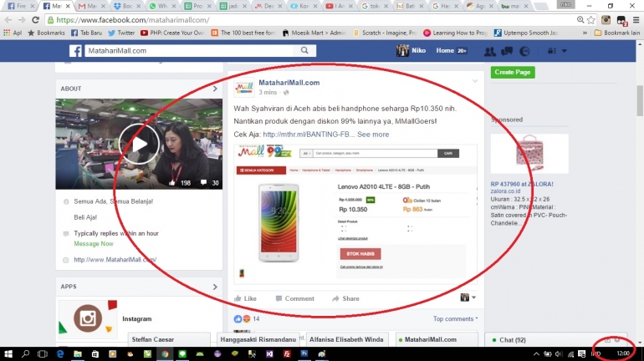Open Messages icon in header
The width and height of the screenshot is (644, 361).
click(507, 51)
